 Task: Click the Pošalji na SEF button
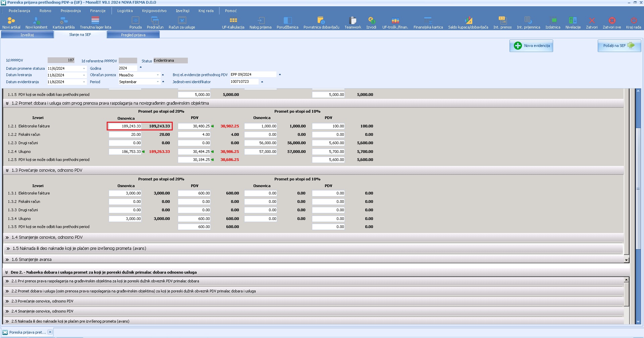(619, 46)
